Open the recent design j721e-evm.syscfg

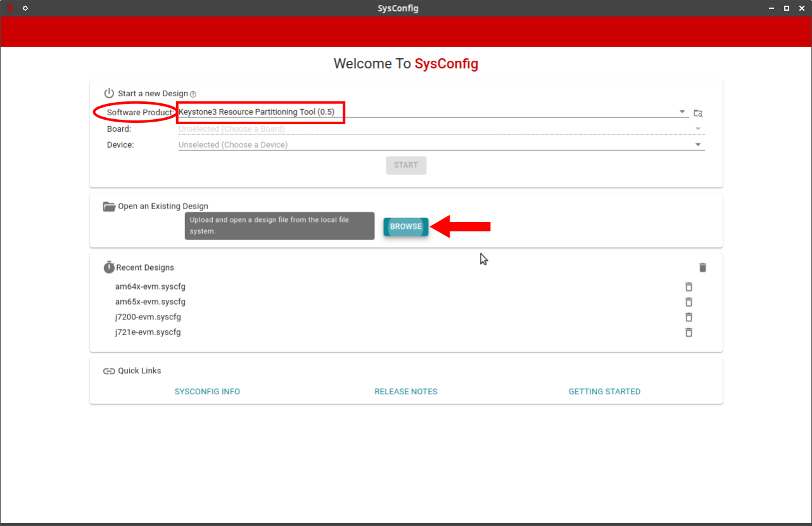(x=148, y=331)
